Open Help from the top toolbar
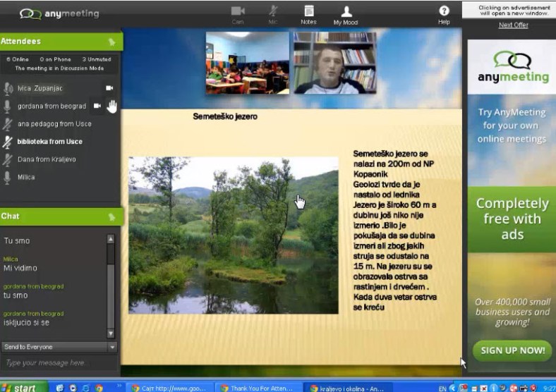Image resolution: width=556 pixels, height=392 pixels. click(x=444, y=13)
